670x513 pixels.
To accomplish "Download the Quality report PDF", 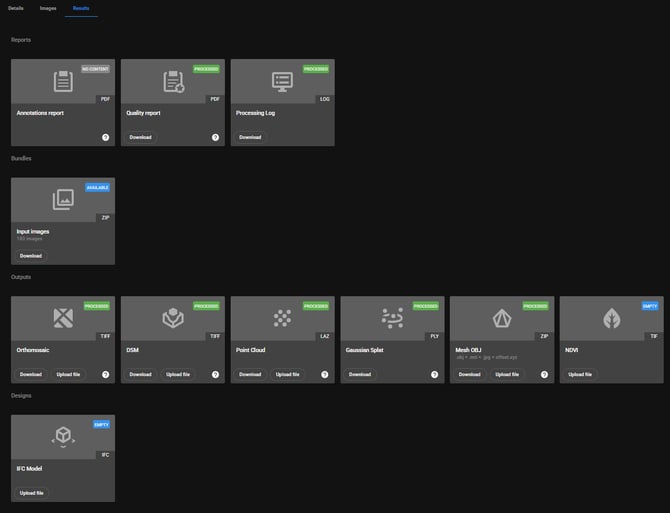I will 141,137.
